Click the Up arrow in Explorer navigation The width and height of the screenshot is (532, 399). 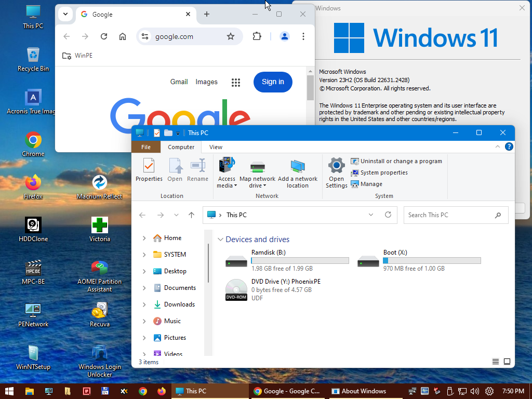pyautogui.click(x=191, y=215)
